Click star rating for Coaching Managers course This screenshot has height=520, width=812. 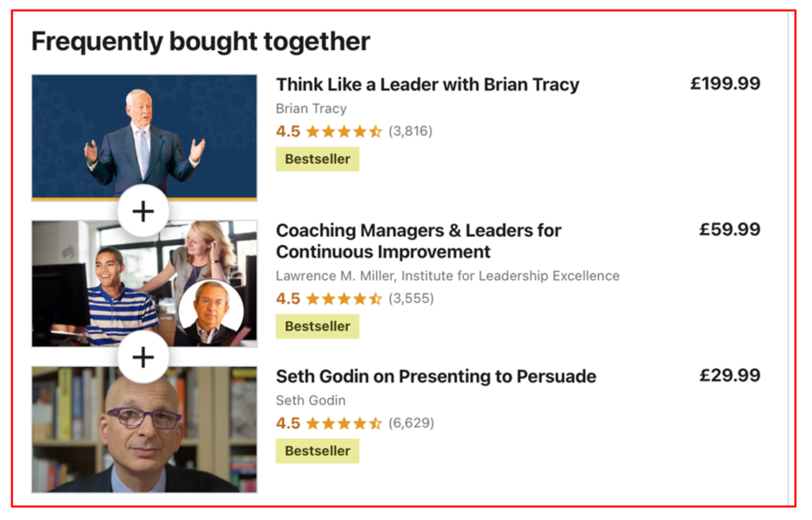343,299
